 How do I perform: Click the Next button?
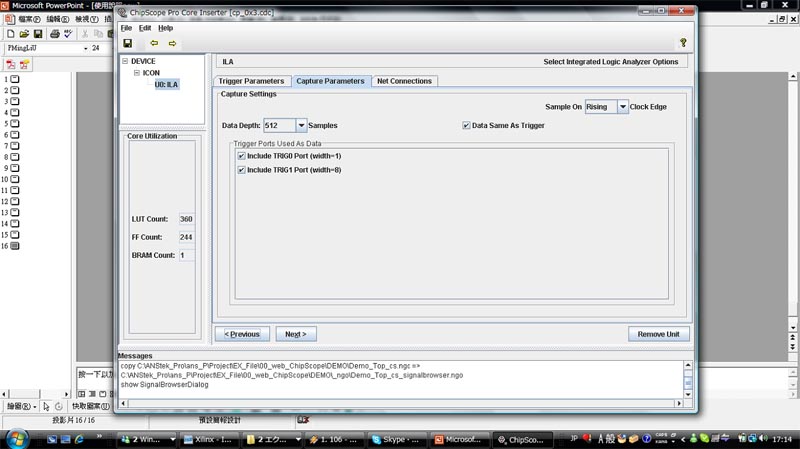(x=296, y=334)
